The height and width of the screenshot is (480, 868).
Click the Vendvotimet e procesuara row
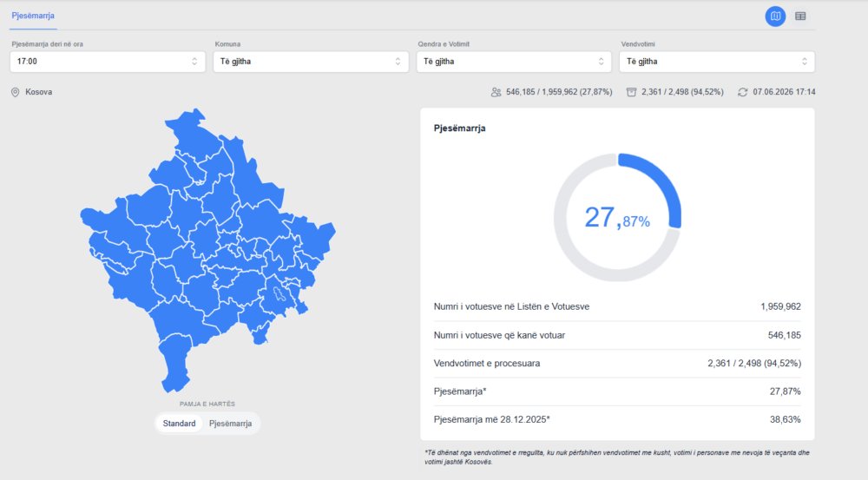point(617,364)
